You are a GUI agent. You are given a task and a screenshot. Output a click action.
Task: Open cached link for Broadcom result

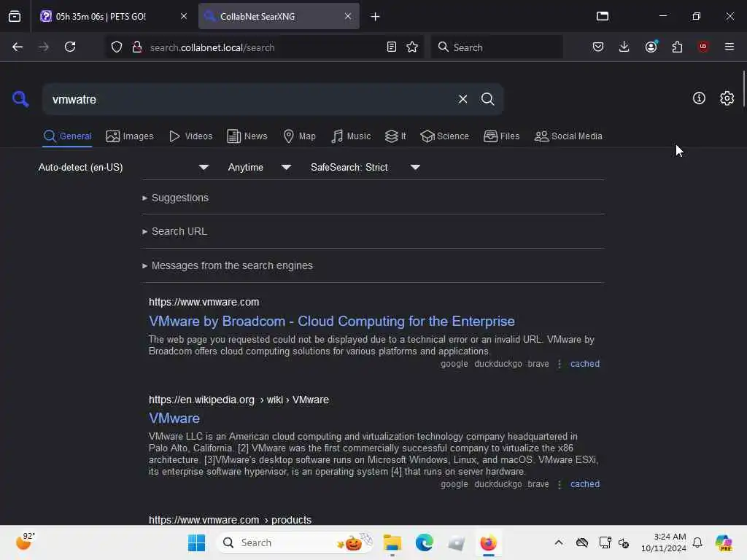(584, 364)
